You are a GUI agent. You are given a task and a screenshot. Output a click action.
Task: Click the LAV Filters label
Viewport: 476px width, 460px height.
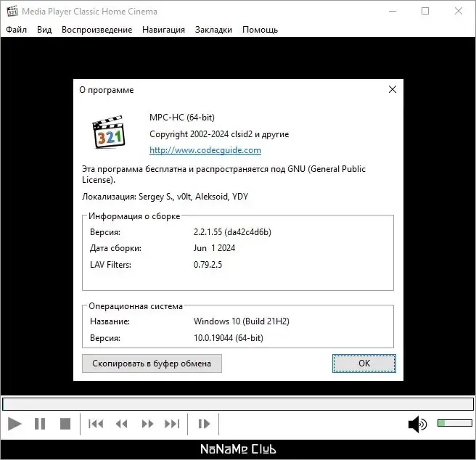click(x=110, y=265)
